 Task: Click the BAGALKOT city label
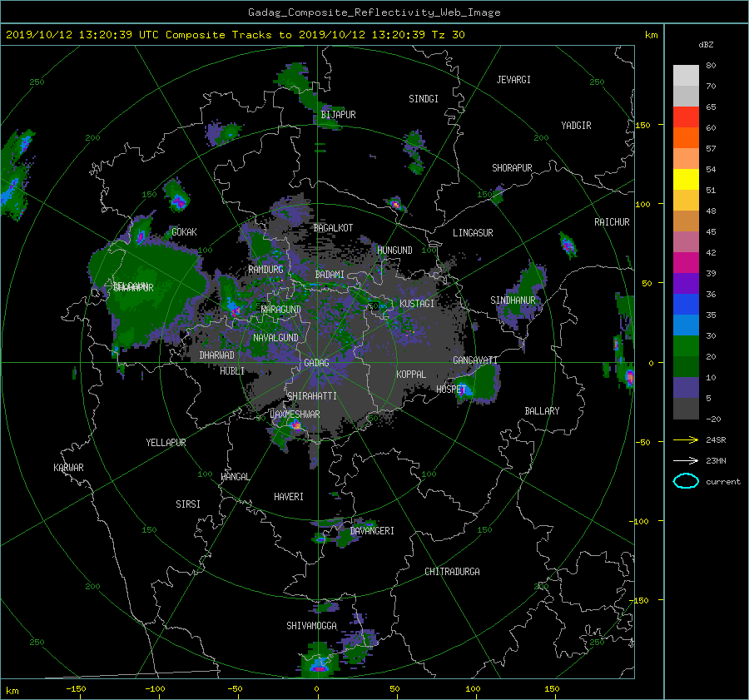tap(333, 228)
